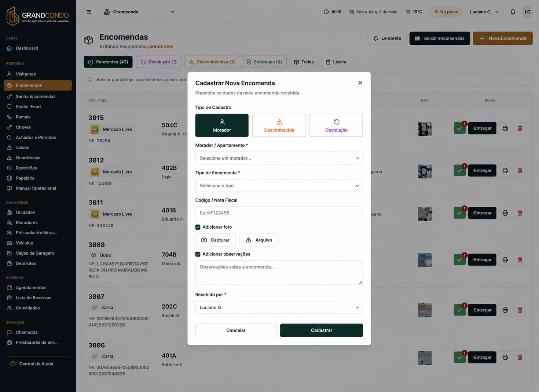Print label for package 3015
Viewport: 539px width, 392px height.
[x=505, y=128]
